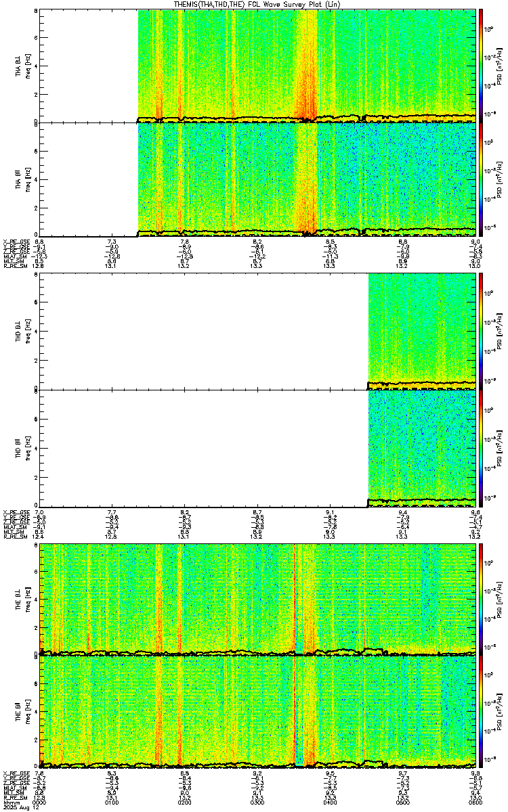Click the THA B-parallel spectrogram panel
Image resolution: width=508 pixels, height=812 pixels.
tap(257, 179)
